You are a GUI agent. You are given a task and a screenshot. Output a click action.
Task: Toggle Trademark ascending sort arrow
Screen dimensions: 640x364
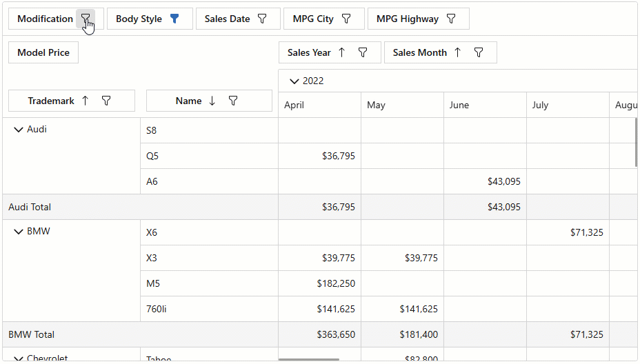(x=85, y=101)
